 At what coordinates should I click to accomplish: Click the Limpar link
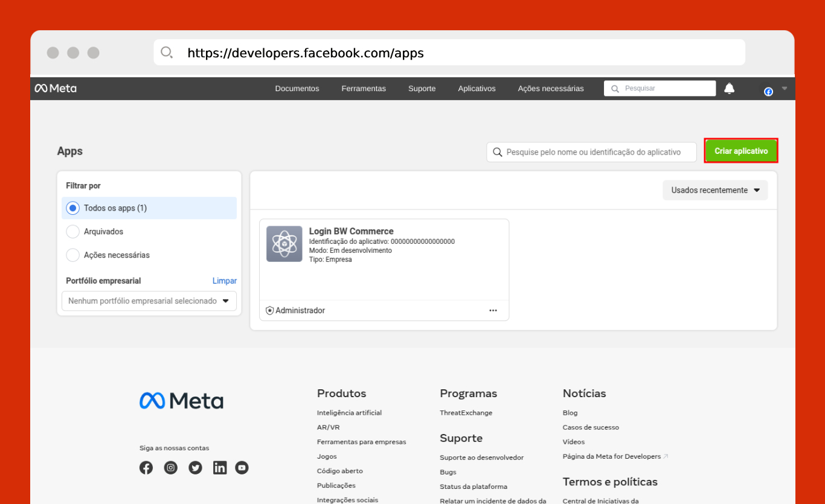225,281
